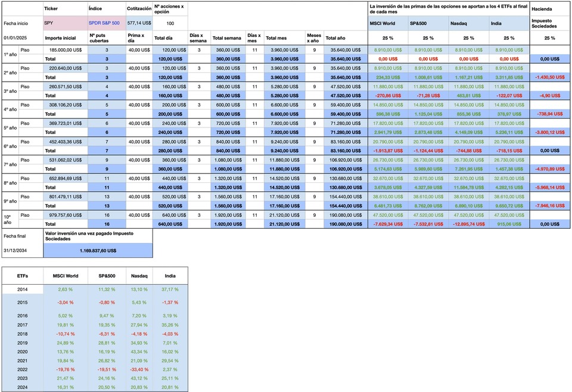This screenshot has height=392, width=572.
Task: Select the Total semana column header
Action: coord(228,38)
